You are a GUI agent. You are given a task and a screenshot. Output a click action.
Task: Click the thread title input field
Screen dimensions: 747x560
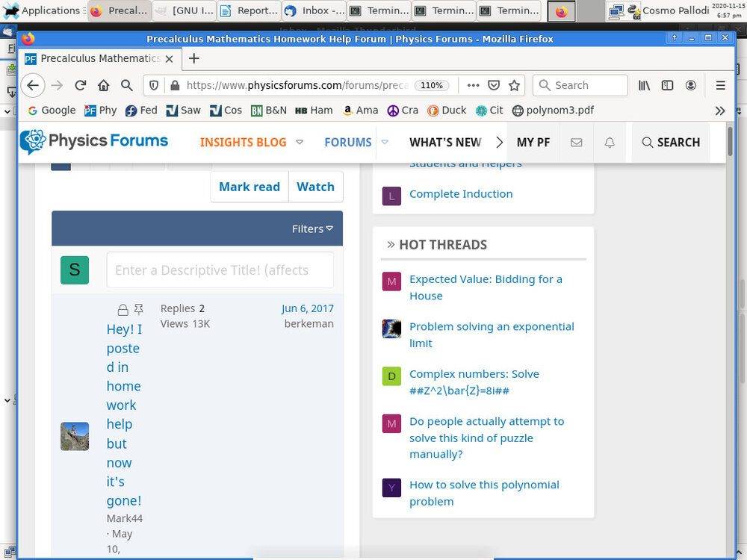[220, 270]
